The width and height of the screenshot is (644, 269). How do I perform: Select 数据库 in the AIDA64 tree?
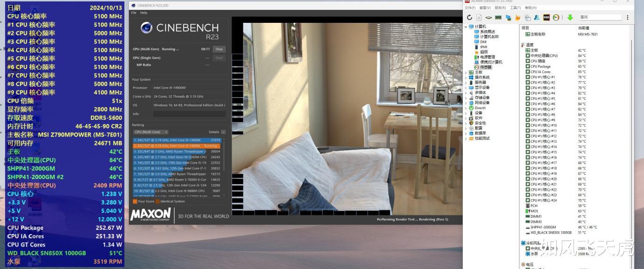tap(480, 133)
